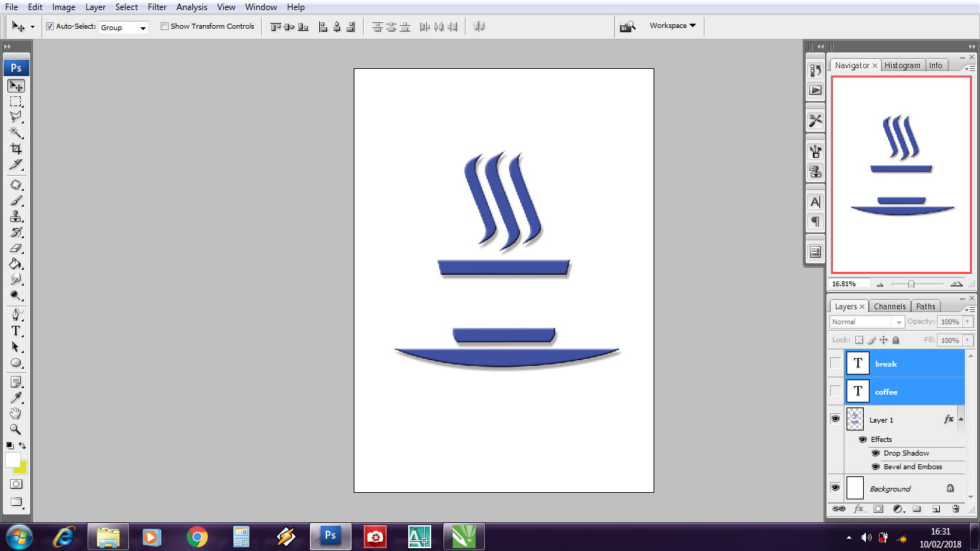The height and width of the screenshot is (551, 980).
Task: Collapse Layer 1 effects list arrow
Action: (961, 419)
